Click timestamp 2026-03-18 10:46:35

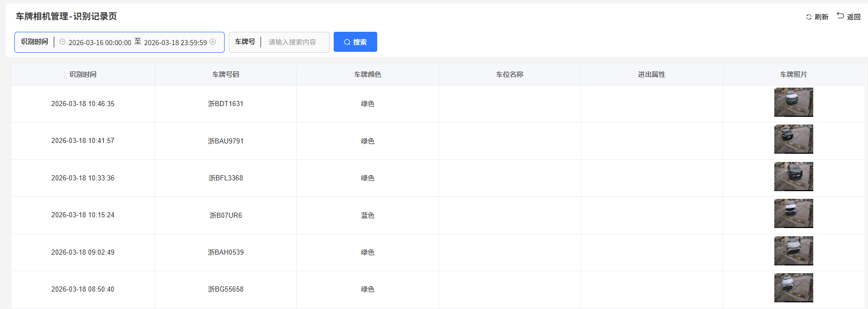pos(83,104)
